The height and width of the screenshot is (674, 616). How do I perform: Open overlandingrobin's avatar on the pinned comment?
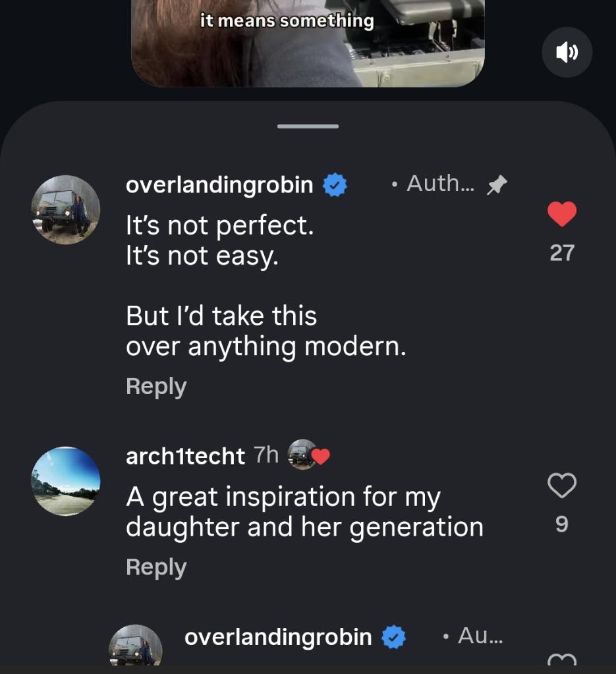pyautogui.click(x=66, y=210)
